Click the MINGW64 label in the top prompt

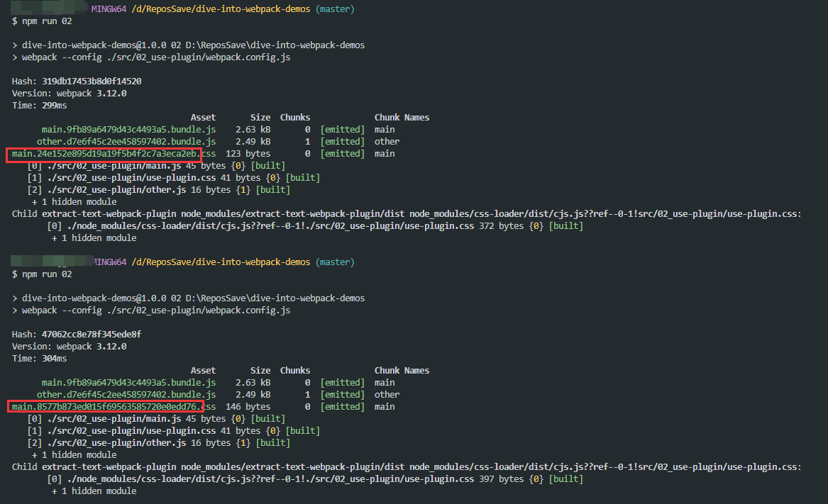(109, 9)
